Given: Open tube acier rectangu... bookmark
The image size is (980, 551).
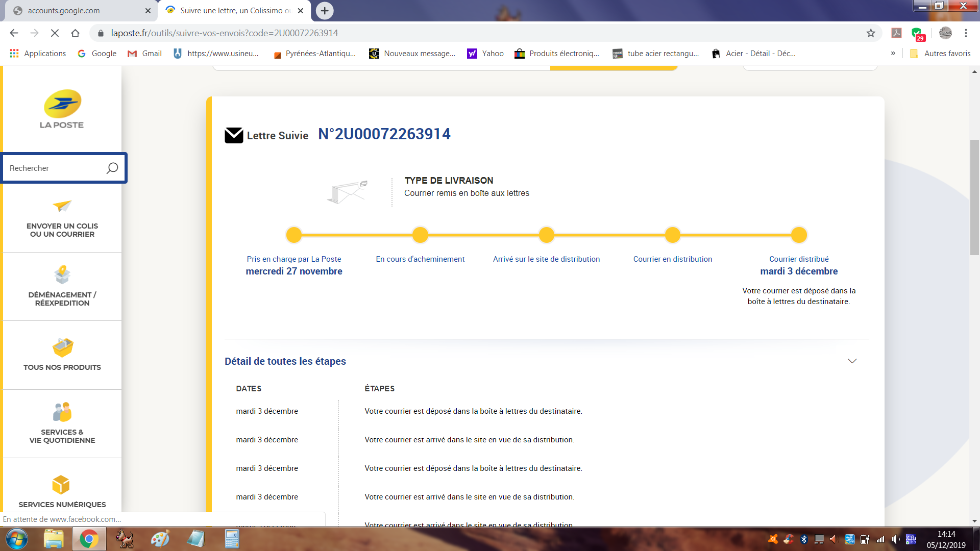Looking at the screenshot, I should 656,54.
